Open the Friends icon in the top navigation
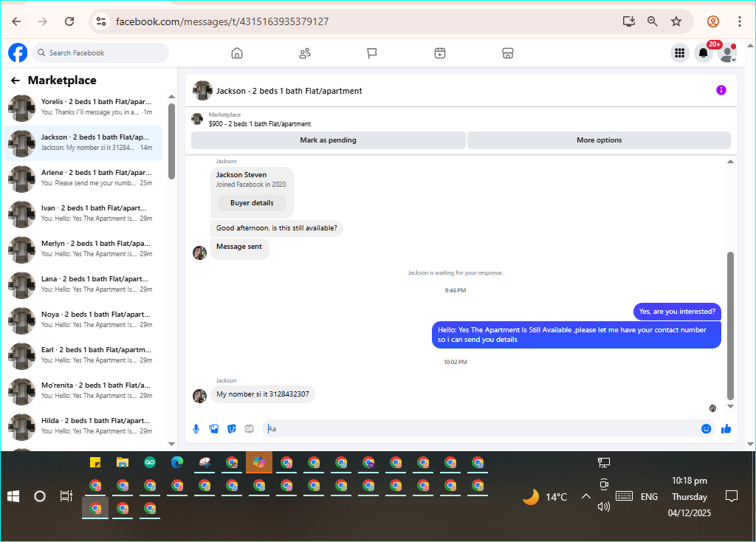The width and height of the screenshot is (756, 542). click(x=305, y=53)
